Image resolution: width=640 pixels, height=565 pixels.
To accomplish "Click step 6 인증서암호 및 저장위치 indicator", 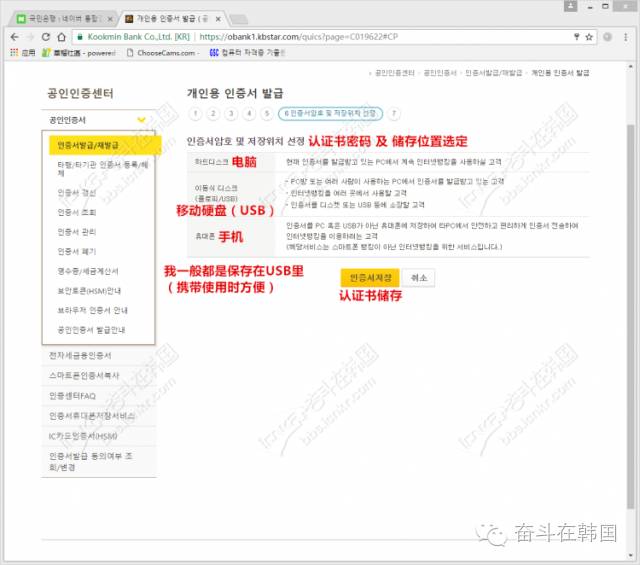I will [330, 113].
